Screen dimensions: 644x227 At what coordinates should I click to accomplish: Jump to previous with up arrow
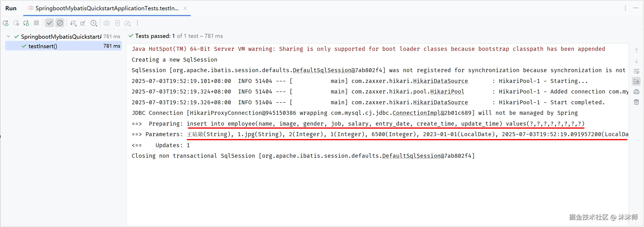tap(636, 50)
